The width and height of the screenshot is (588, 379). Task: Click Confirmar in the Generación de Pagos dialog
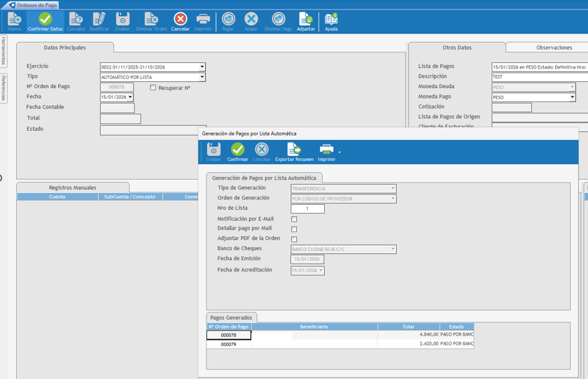(237, 152)
